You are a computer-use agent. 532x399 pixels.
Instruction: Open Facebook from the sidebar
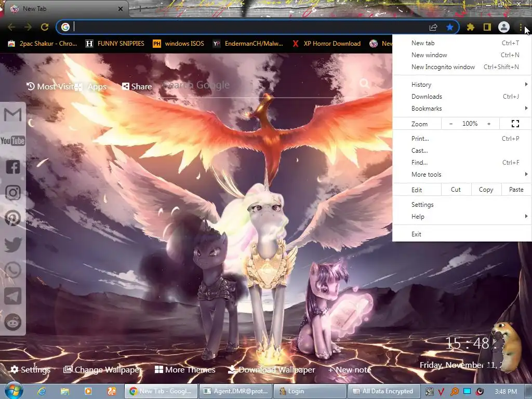point(13,167)
